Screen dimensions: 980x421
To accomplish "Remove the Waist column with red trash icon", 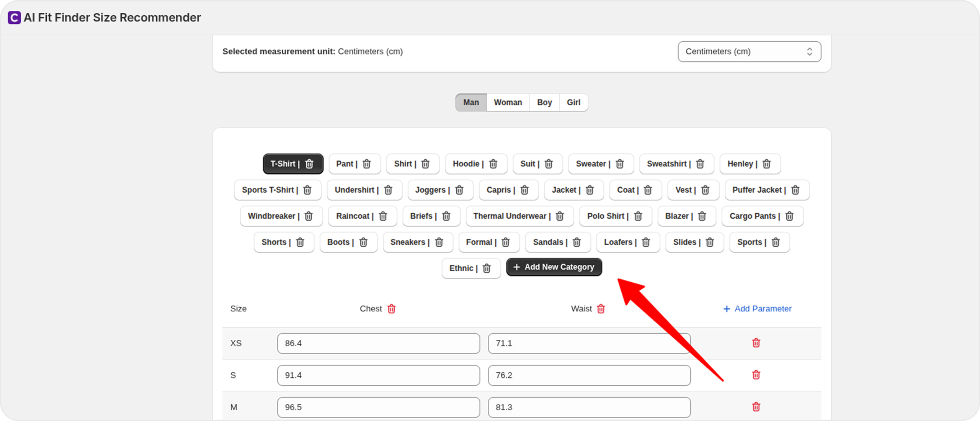I will point(601,309).
